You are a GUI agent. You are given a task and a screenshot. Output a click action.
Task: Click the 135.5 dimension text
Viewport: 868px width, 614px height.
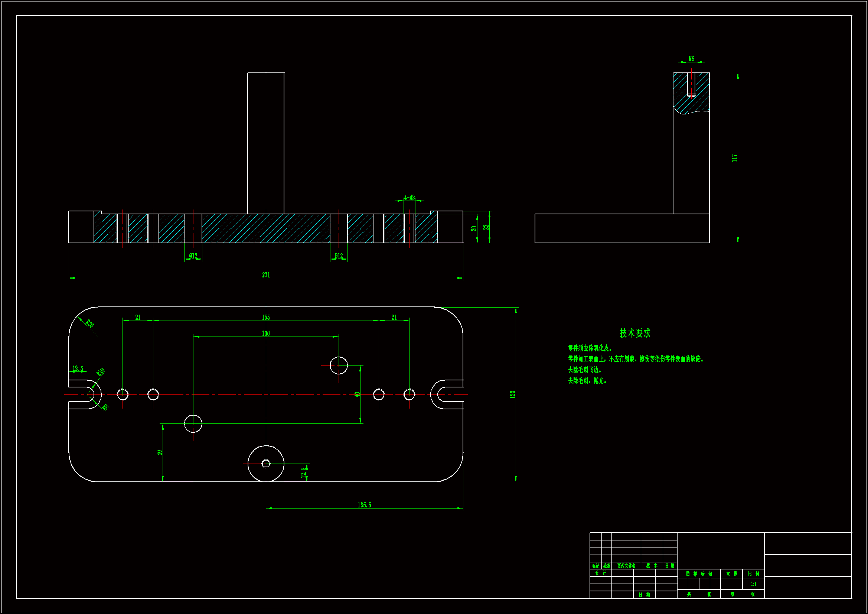click(x=364, y=505)
